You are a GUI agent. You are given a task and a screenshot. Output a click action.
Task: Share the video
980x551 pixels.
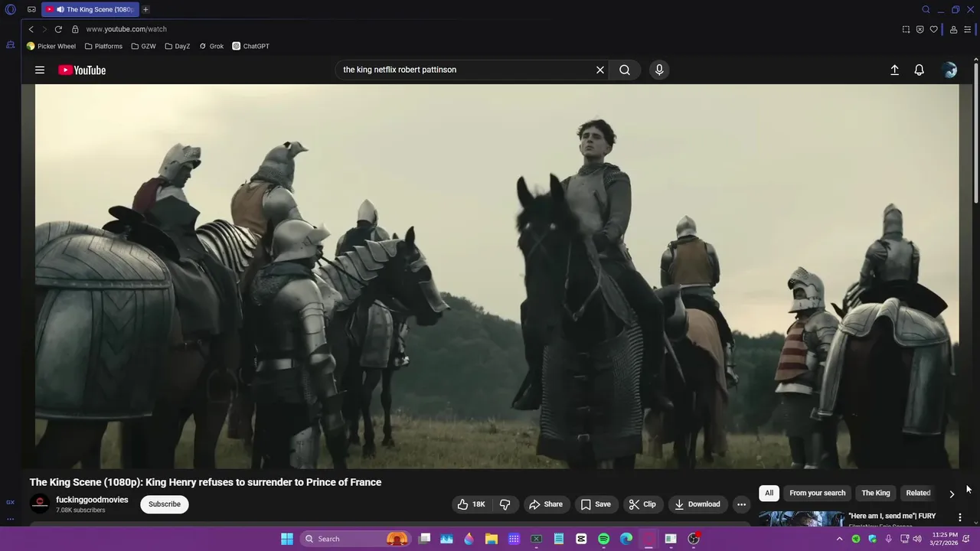[x=546, y=504]
